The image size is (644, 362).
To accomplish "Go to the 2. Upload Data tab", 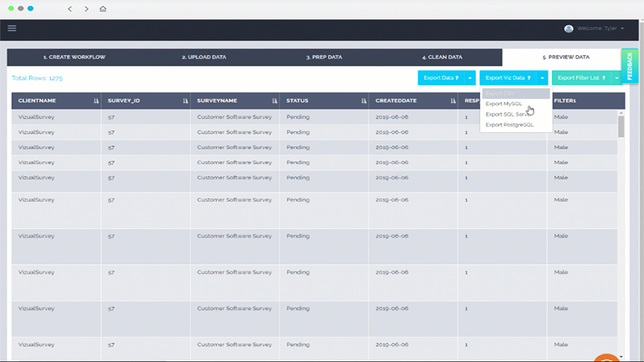I will (204, 56).
